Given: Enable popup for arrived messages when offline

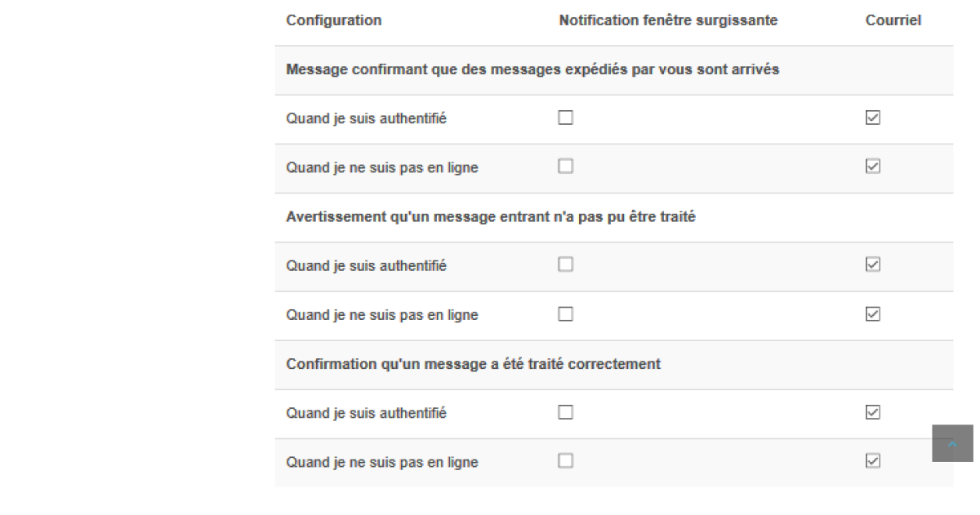Looking at the screenshot, I should pos(565,166).
